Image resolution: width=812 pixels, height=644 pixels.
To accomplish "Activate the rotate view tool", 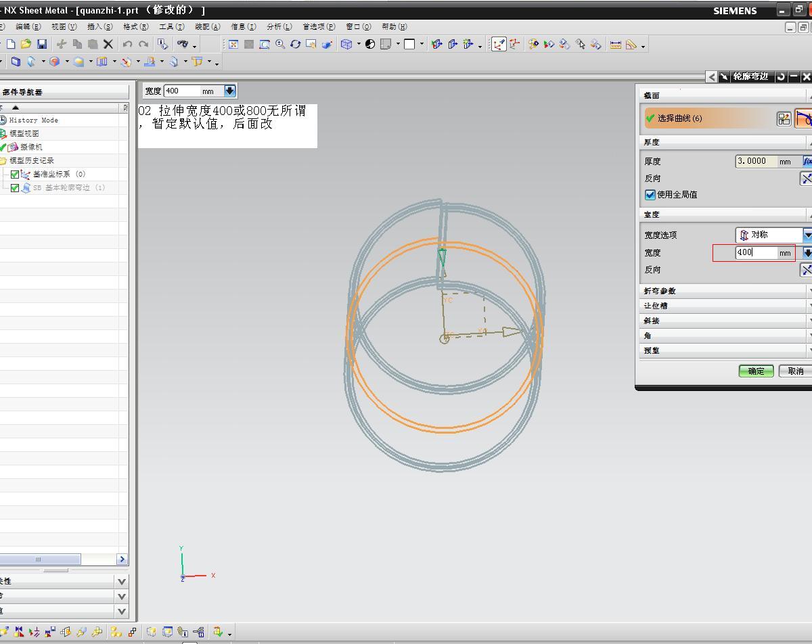I will [x=296, y=44].
